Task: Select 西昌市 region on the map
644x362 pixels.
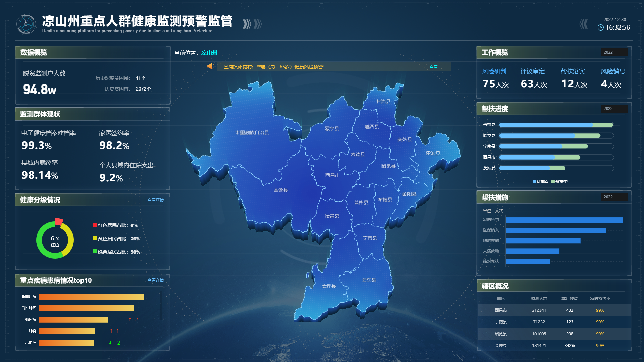Action: [x=332, y=175]
